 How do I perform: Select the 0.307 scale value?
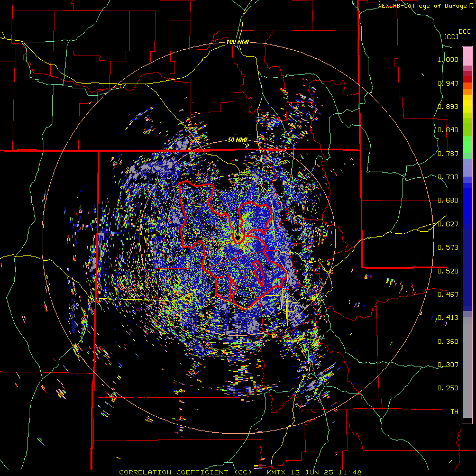(448, 365)
